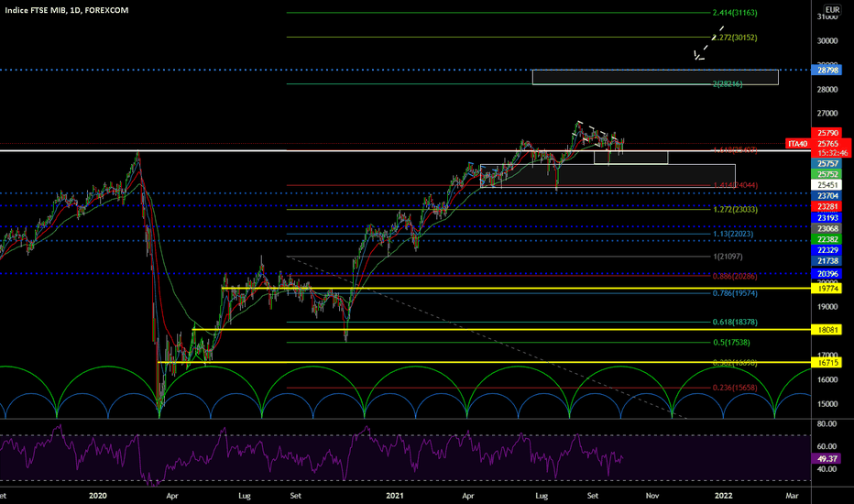Click the 18081 yellow price label
Screen dimensions: 854x504
(827, 330)
